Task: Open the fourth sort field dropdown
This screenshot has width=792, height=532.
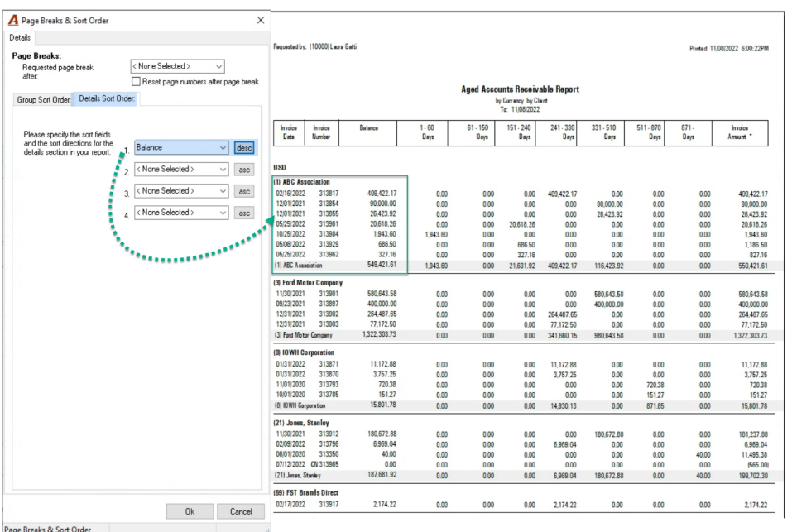Action: click(181, 213)
